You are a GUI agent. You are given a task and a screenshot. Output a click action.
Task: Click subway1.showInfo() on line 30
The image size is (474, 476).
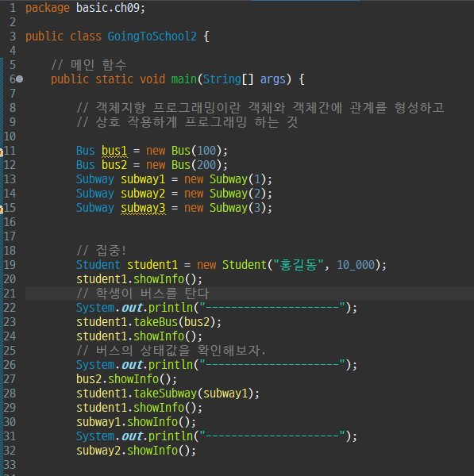point(136,422)
